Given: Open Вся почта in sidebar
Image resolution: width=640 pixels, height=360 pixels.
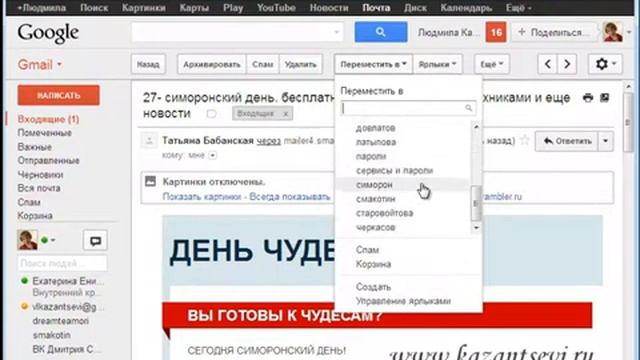Looking at the screenshot, I should tap(39, 188).
